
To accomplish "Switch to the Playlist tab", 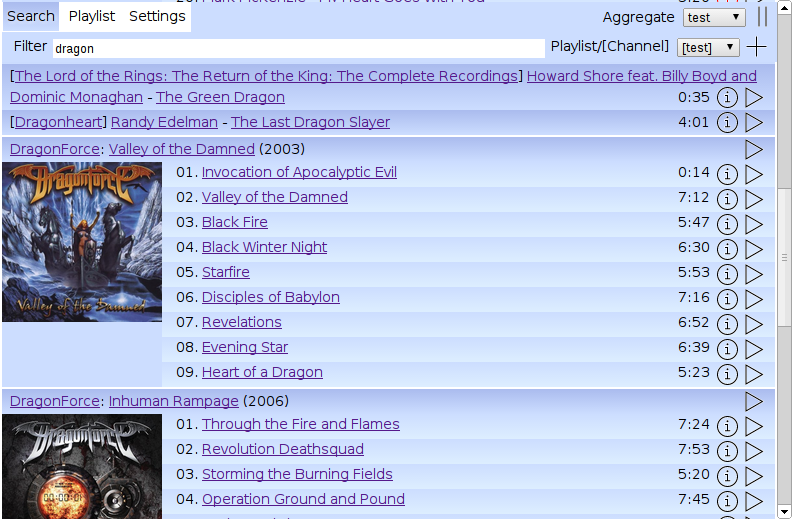I will (92, 16).
